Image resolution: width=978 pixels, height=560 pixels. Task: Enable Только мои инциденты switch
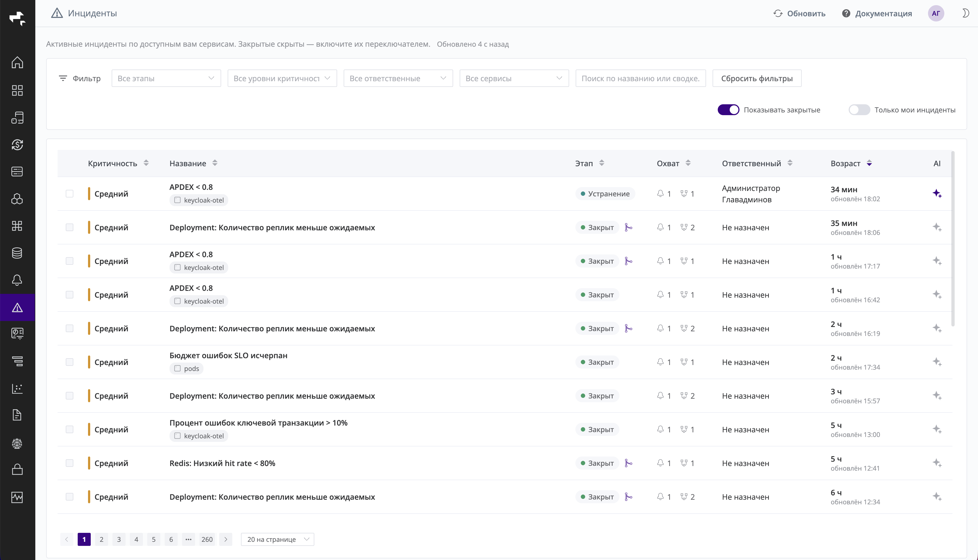pyautogui.click(x=859, y=110)
